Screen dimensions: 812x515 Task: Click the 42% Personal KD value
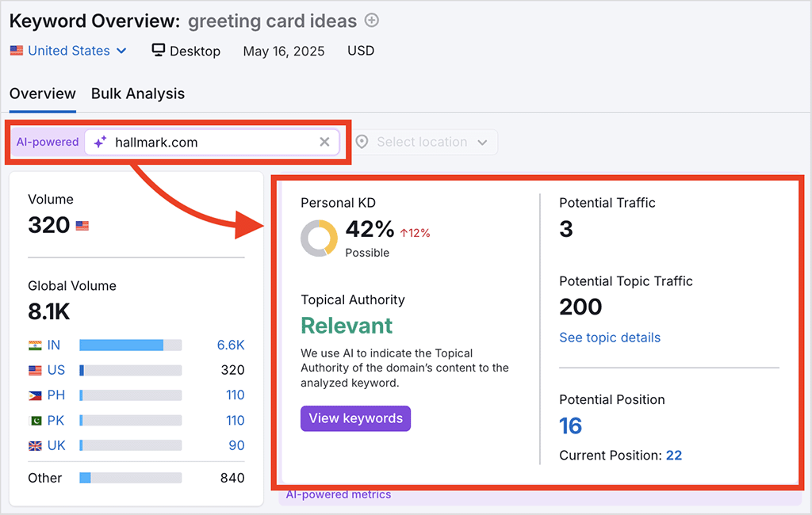(x=370, y=229)
